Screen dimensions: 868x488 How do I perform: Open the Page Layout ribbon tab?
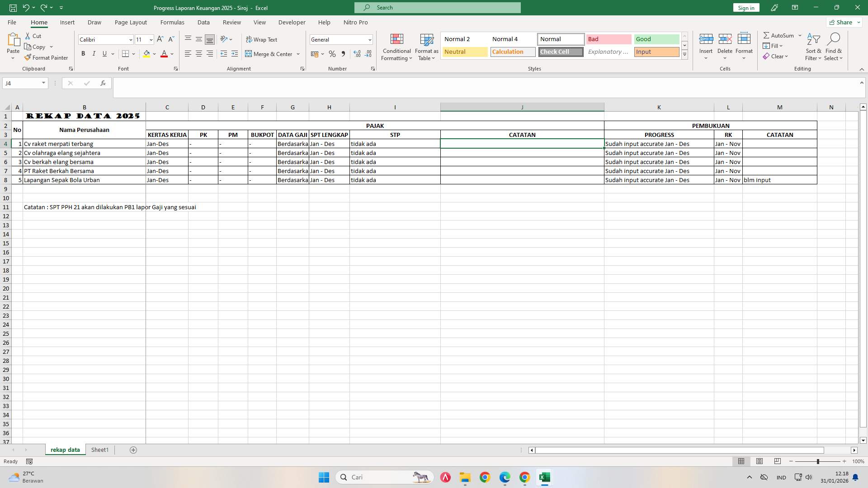click(131, 22)
